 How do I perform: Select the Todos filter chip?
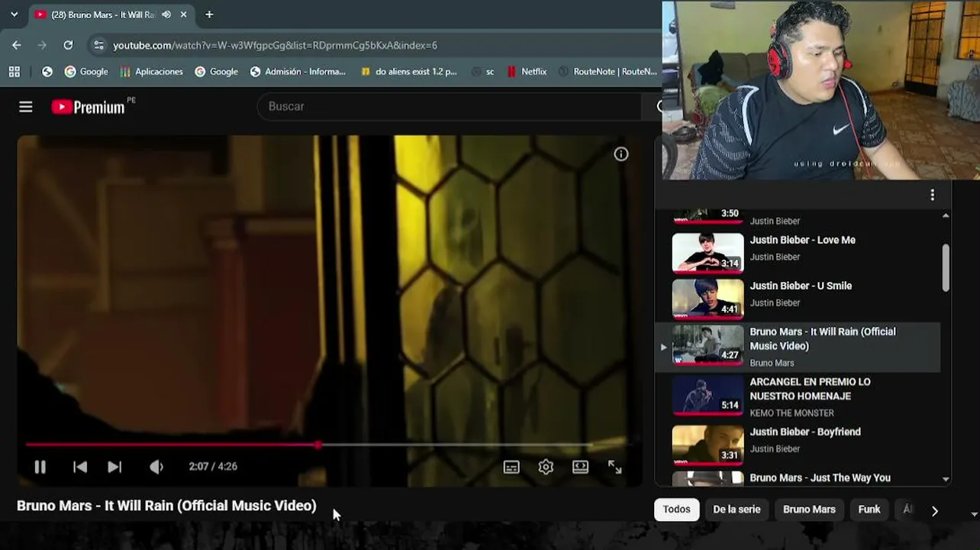click(676, 510)
